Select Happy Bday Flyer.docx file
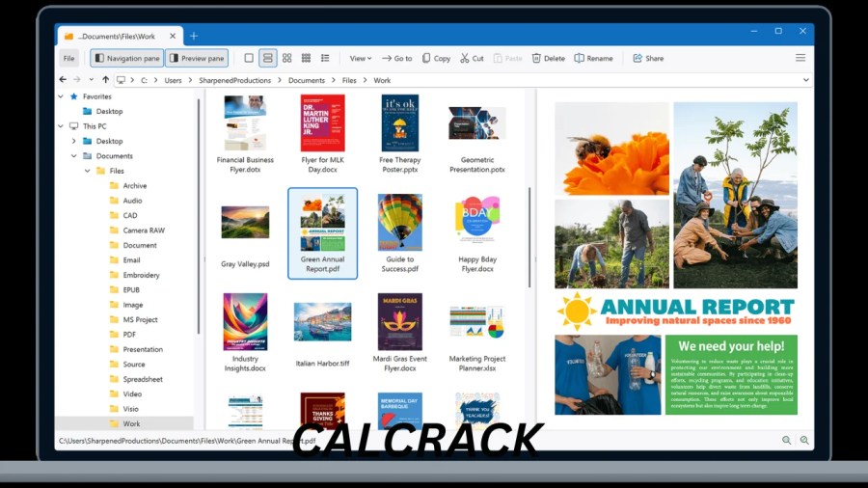This screenshot has width=868, height=488. [477, 233]
